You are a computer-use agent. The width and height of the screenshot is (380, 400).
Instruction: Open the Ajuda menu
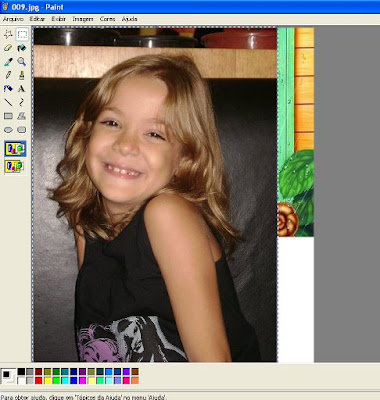pos(129,19)
